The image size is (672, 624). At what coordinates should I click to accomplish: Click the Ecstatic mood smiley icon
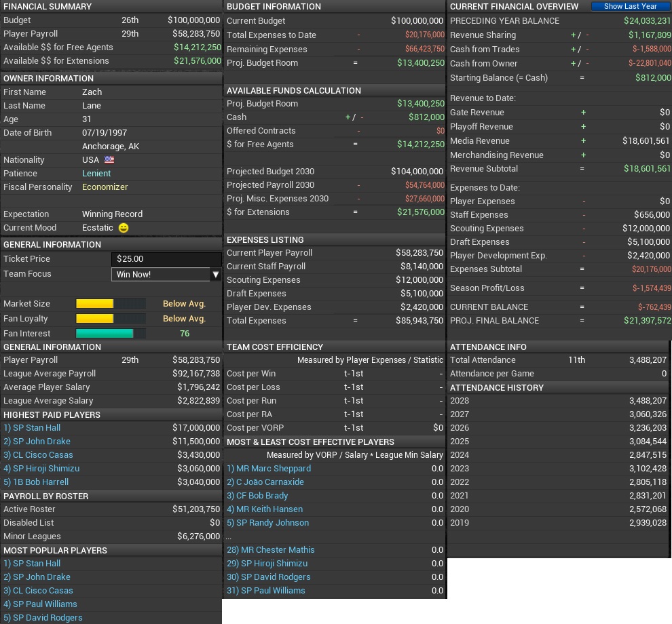click(x=124, y=228)
